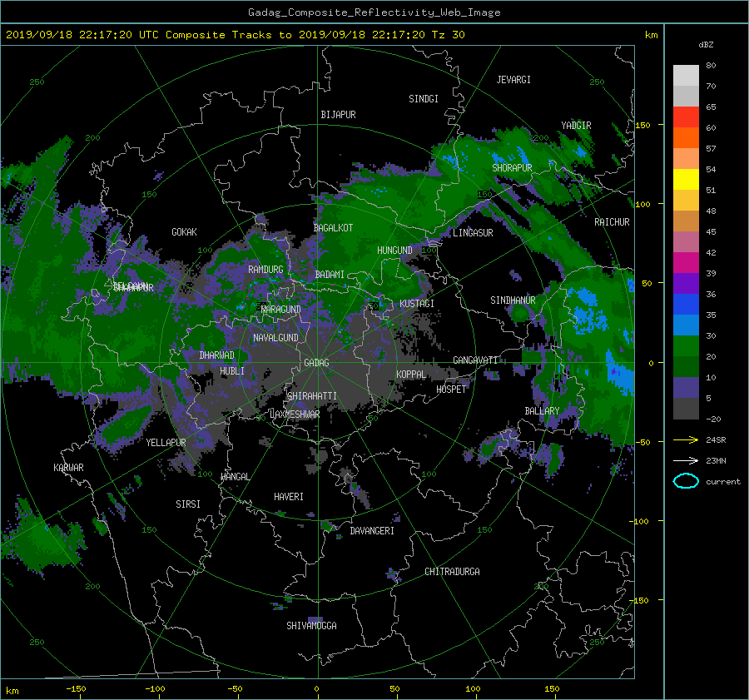Click the YADGIR city label
The width and height of the screenshot is (749, 700).
[576, 125]
